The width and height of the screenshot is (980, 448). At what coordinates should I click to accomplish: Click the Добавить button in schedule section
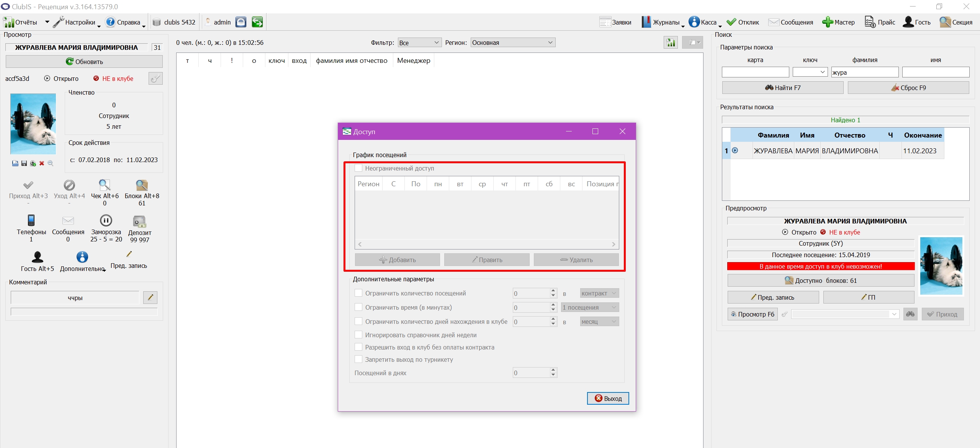[397, 259]
